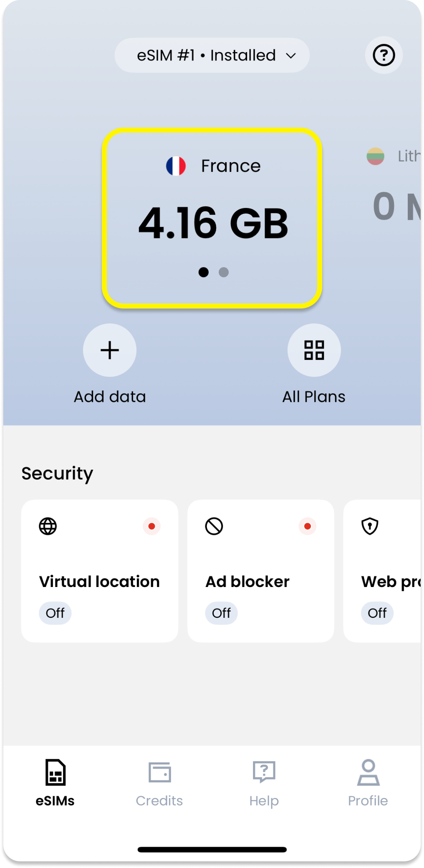Tap the plus icon to add data
The width and height of the screenshot is (424, 868).
coord(110,350)
